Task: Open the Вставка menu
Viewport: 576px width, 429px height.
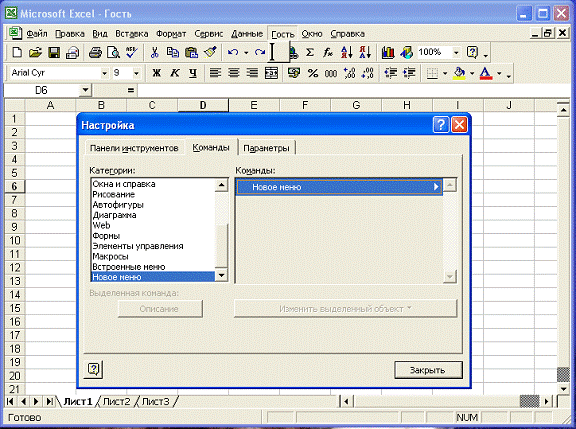Action: coord(132,34)
